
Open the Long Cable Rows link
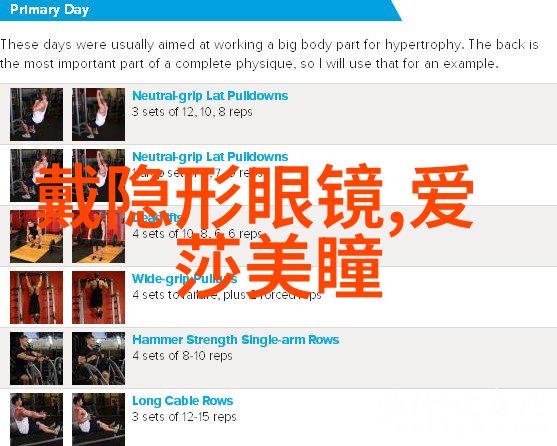(x=183, y=401)
